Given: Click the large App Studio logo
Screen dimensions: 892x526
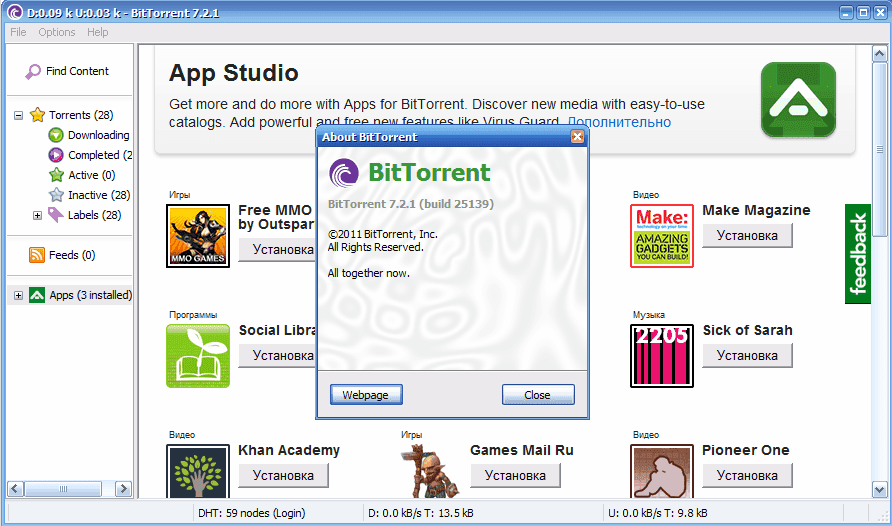Looking at the screenshot, I should [x=798, y=100].
